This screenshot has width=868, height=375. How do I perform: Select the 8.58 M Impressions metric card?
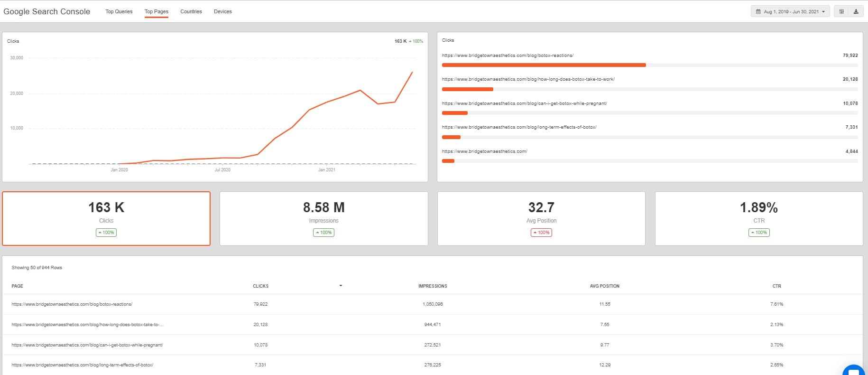pos(324,218)
